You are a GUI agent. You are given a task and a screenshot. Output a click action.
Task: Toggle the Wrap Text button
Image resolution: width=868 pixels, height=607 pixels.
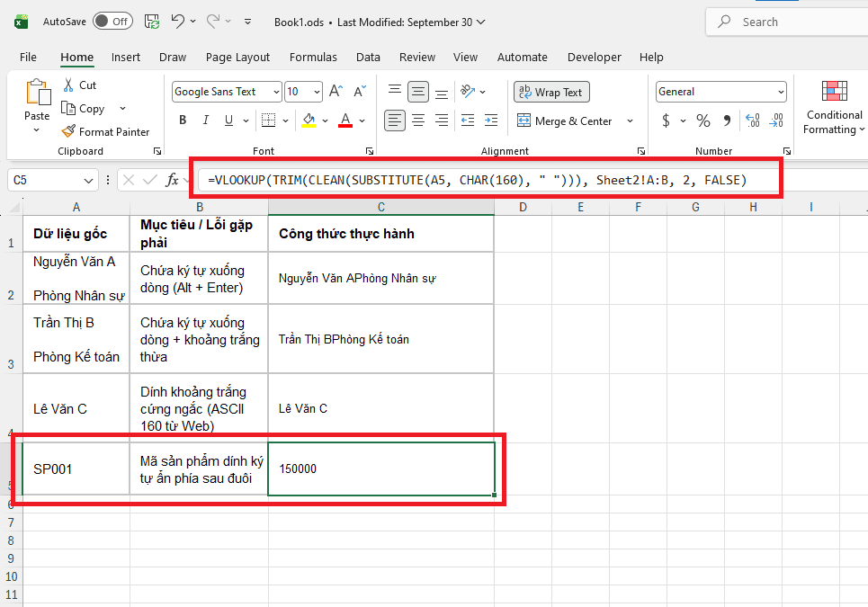tap(551, 92)
